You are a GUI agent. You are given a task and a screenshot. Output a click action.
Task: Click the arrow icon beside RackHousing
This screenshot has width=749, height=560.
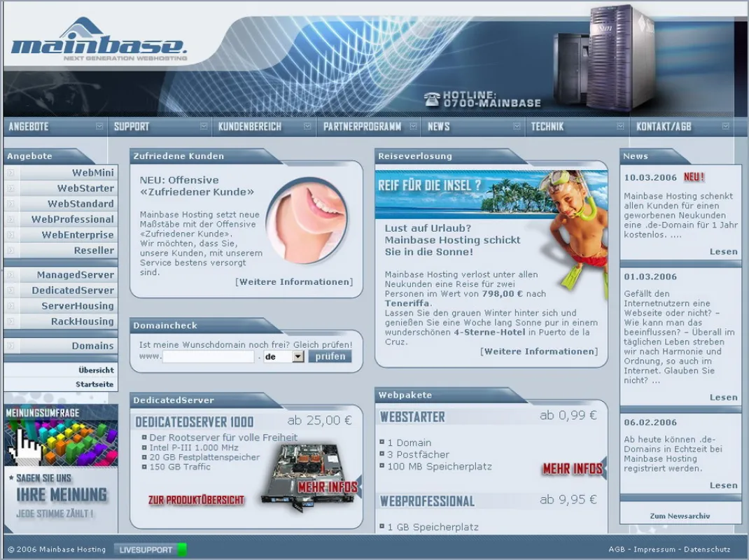(10, 321)
